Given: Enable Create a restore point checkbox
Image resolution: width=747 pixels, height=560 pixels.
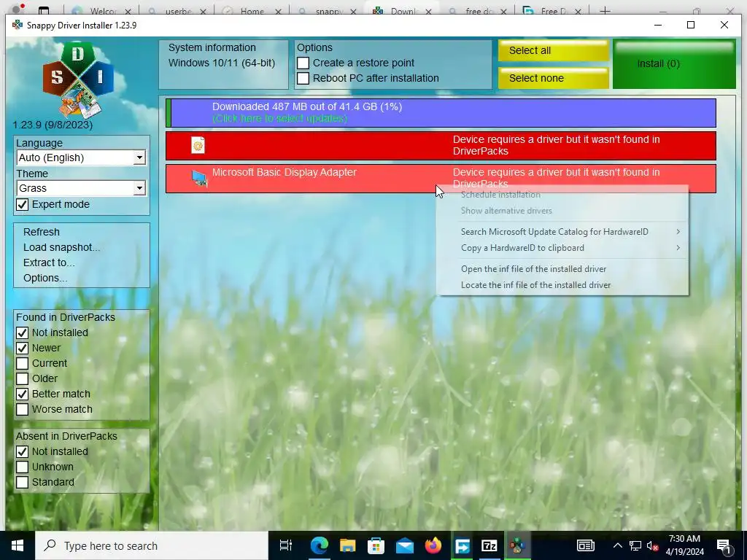Looking at the screenshot, I should 303,63.
